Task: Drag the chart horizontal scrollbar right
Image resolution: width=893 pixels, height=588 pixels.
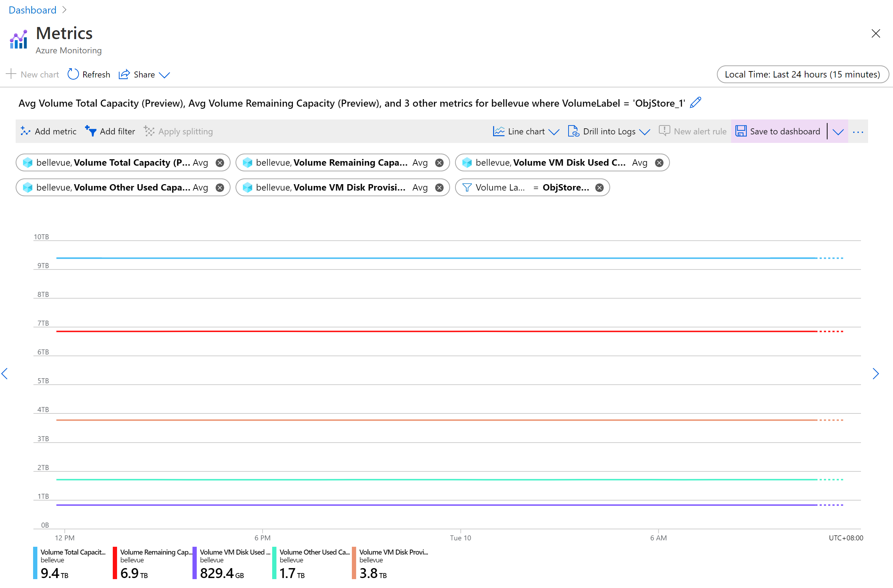Action: coord(877,373)
